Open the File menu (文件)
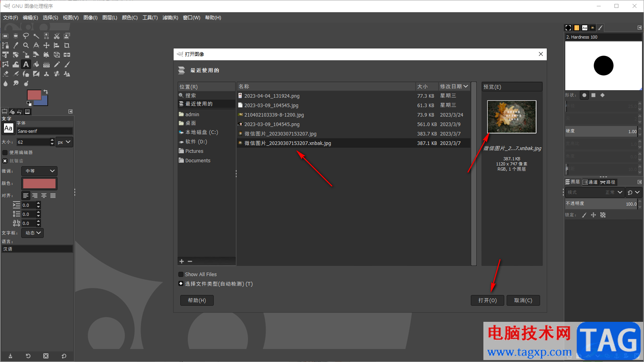Screen dimensions: 644x362 [x=11, y=18]
